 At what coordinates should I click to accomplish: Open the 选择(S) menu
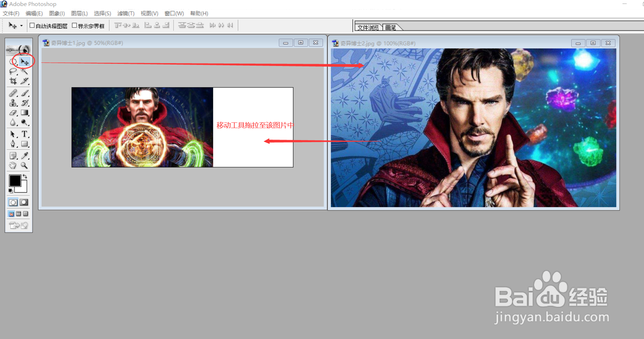[102, 13]
